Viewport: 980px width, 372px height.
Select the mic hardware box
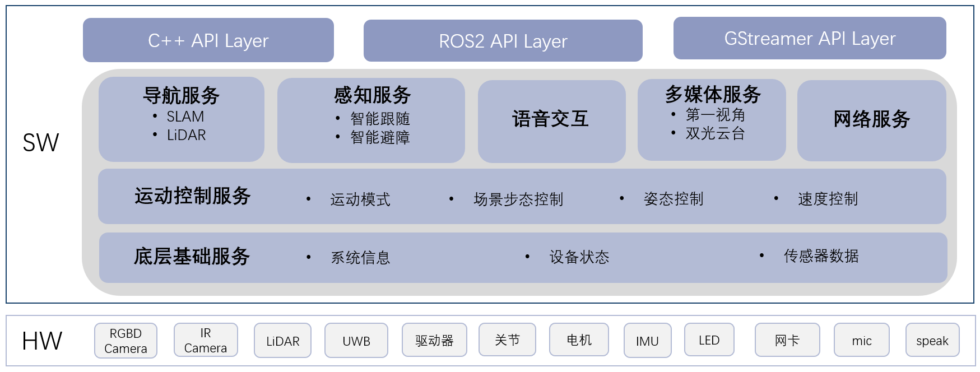(862, 340)
